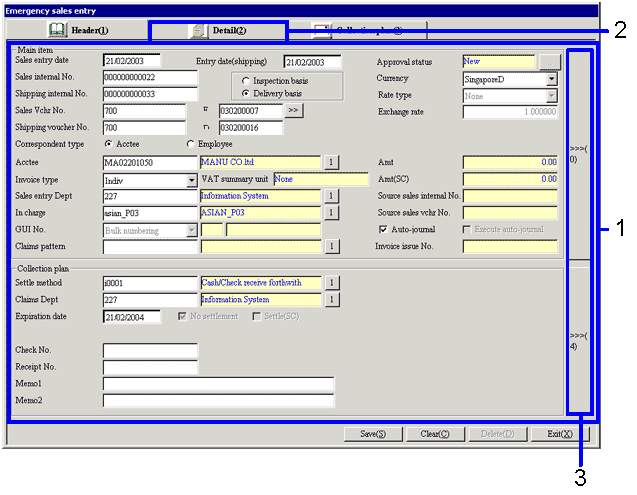Screen dimensions: 637x495
Task: Click the Claims Dept code field
Action: coord(150,300)
